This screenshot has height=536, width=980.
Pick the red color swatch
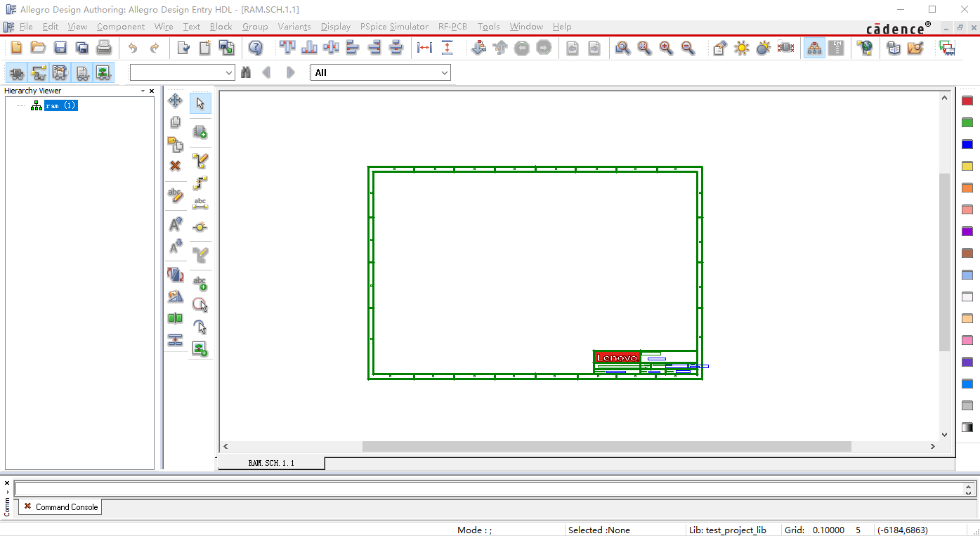coord(967,101)
